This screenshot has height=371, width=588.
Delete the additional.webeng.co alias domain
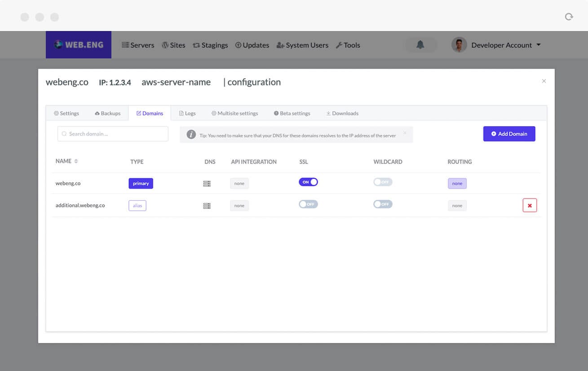[530, 205]
